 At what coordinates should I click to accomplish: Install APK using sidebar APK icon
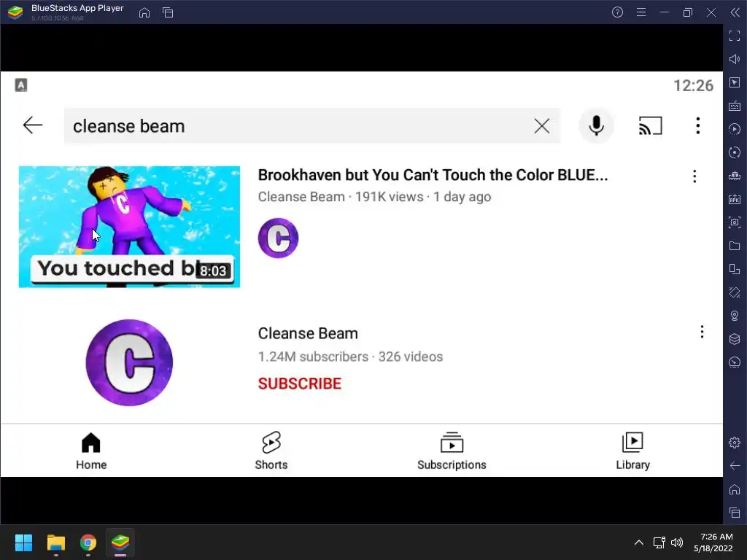point(735,199)
